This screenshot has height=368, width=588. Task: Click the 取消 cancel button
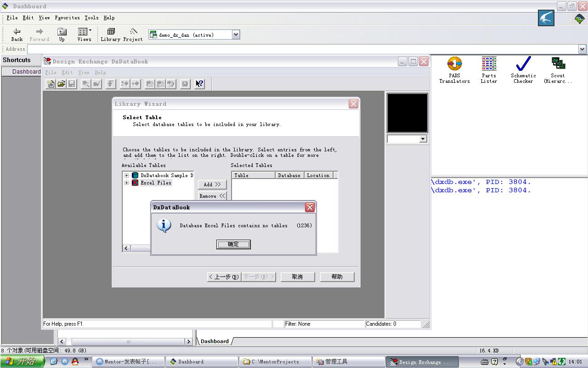[297, 277]
